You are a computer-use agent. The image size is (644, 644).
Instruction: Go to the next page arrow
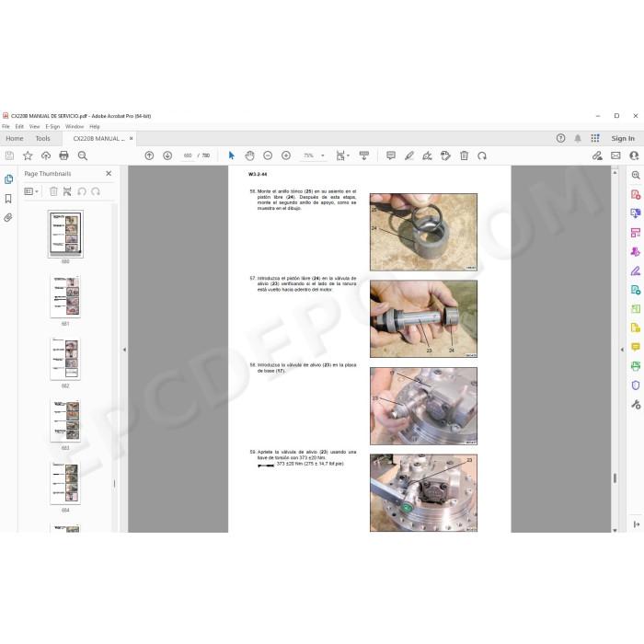pyautogui.click(x=167, y=155)
